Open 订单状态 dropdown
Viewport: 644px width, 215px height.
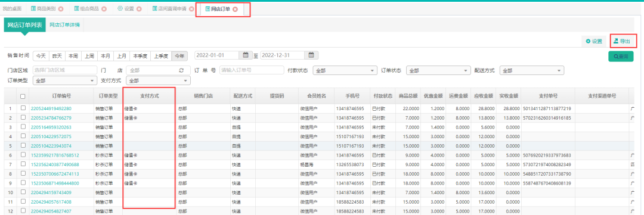[438, 70]
